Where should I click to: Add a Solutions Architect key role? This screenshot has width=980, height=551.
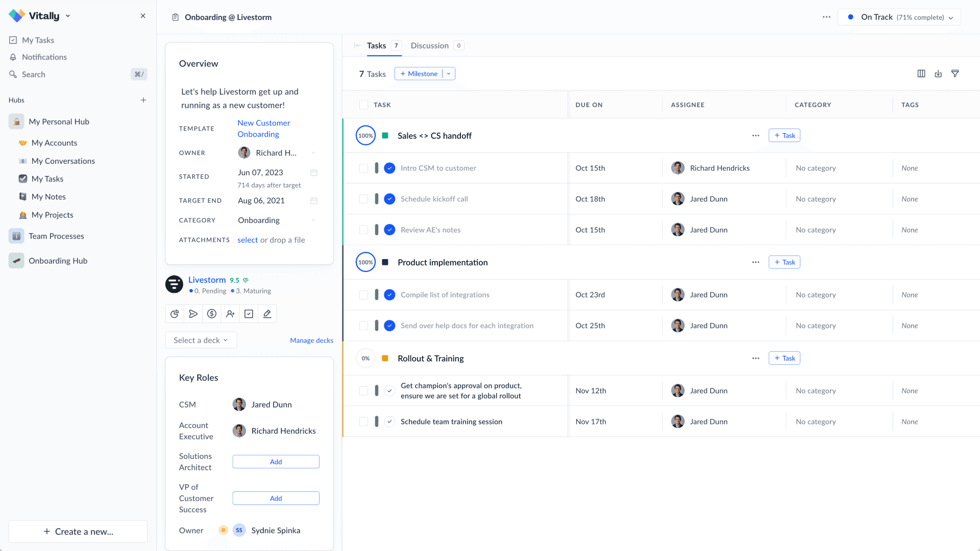pyautogui.click(x=276, y=462)
